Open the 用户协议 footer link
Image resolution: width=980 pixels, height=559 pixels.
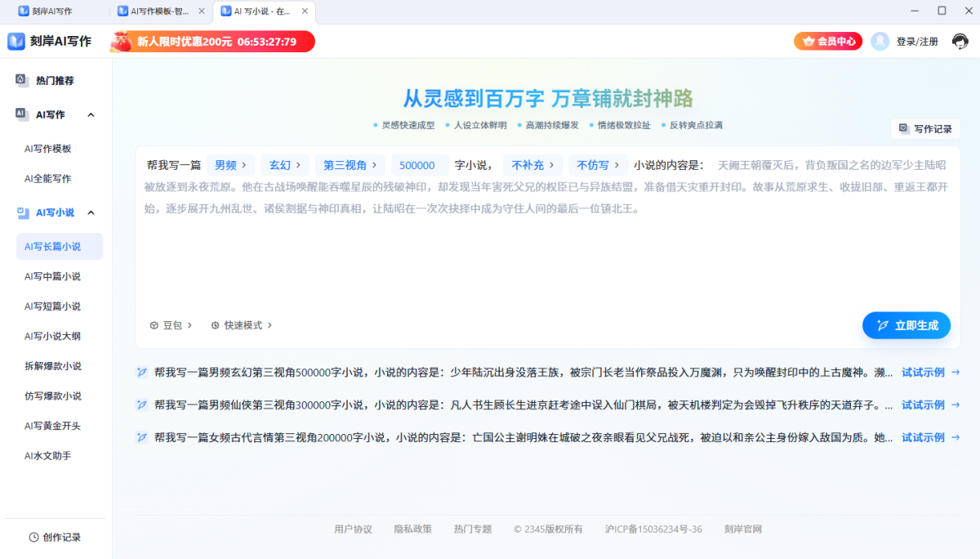pyautogui.click(x=353, y=529)
